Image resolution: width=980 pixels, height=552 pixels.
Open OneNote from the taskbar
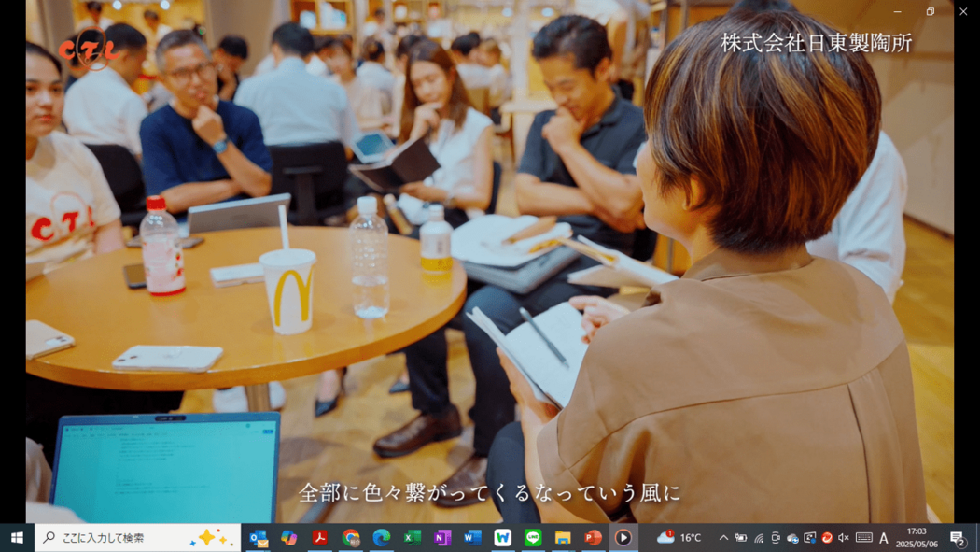[x=442, y=538]
